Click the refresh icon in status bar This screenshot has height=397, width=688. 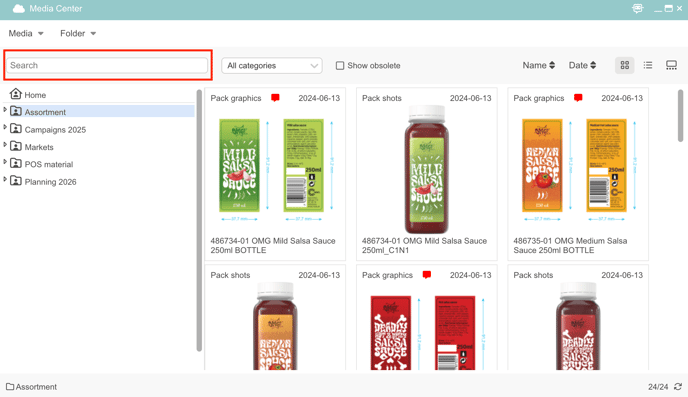point(678,386)
